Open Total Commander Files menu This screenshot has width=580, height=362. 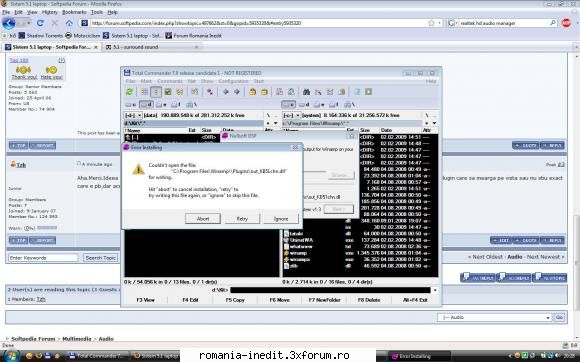tap(131, 81)
